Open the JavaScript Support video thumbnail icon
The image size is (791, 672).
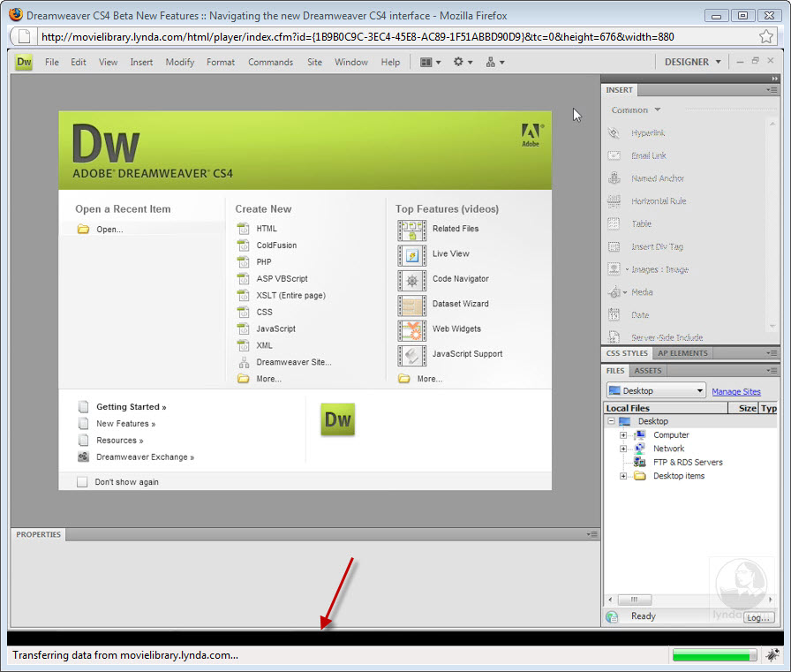click(x=411, y=356)
